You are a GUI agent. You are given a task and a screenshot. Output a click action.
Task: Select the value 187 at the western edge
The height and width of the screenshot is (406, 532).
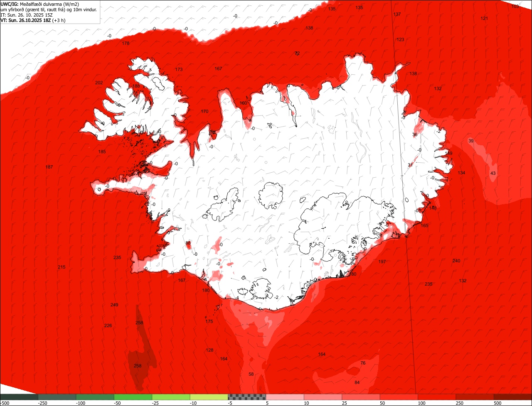tap(49, 167)
